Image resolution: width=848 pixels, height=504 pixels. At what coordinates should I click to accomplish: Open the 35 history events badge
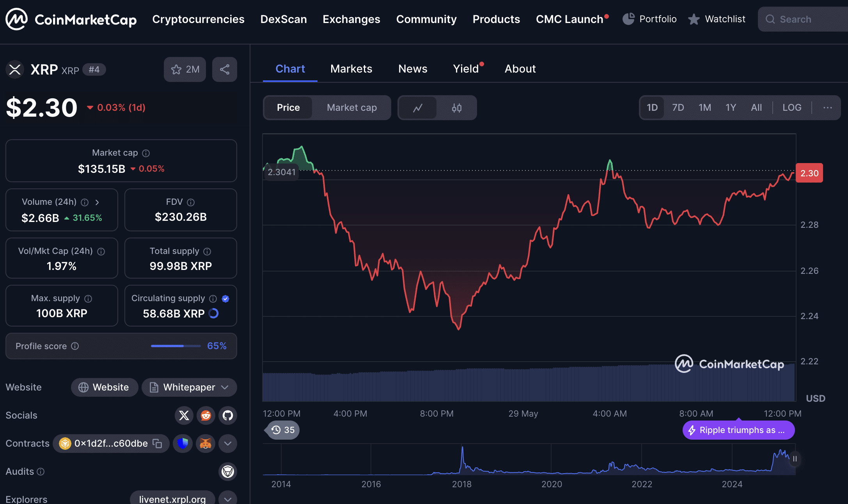282,430
